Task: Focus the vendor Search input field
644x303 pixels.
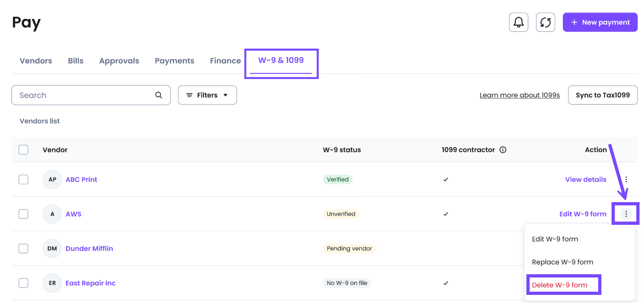Action: tap(85, 95)
